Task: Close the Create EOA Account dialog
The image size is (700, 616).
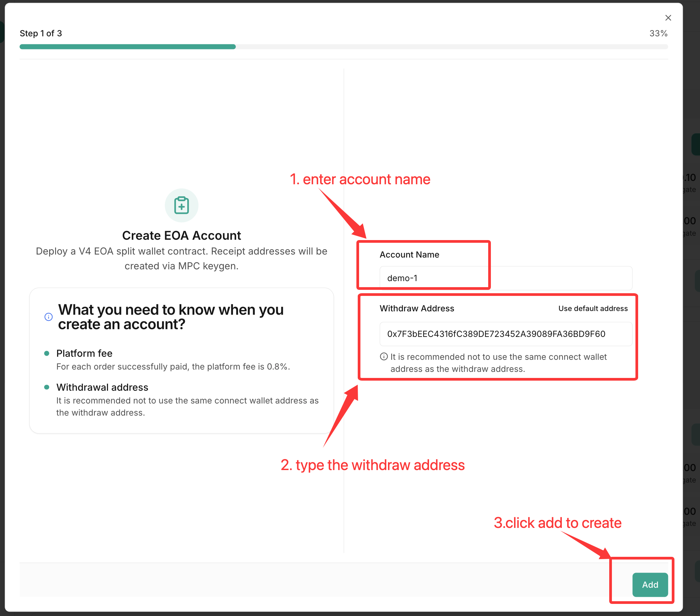Action: pyautogui.click(x=668, y=18)
